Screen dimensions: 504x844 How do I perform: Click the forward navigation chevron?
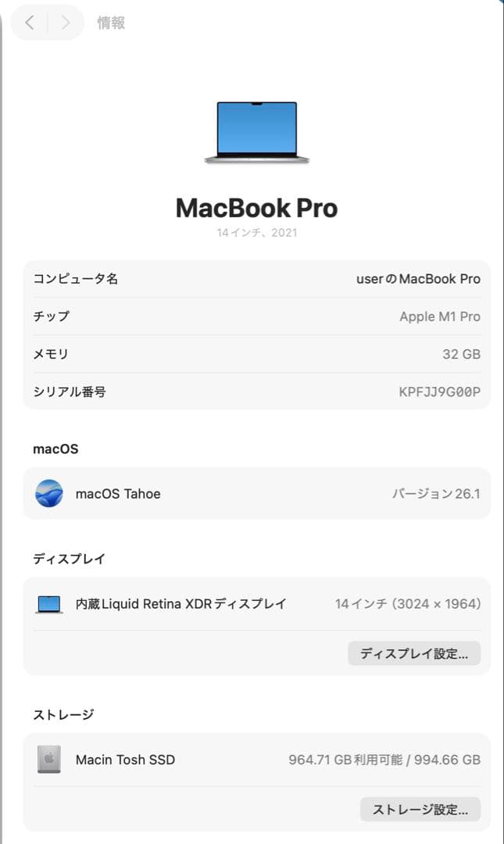click(66, 23)
